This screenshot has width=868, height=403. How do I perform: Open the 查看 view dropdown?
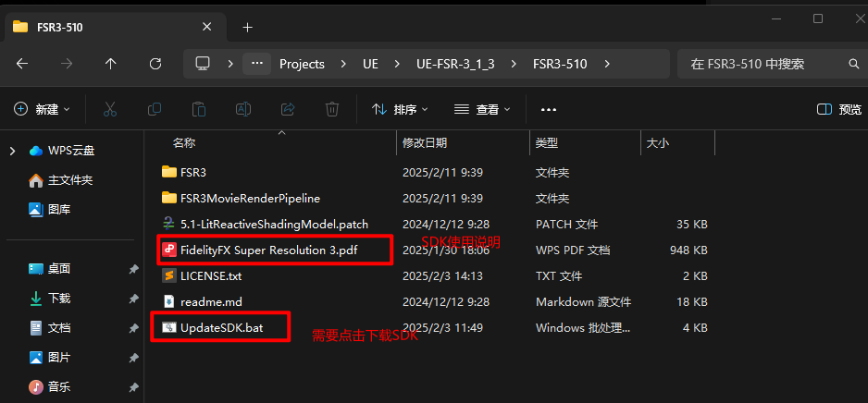click(482, 109)
